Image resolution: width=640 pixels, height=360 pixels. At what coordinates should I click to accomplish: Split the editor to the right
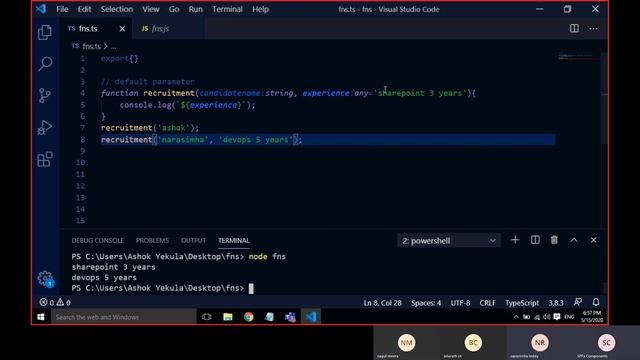pyautogui.click(x=574, y=28)
